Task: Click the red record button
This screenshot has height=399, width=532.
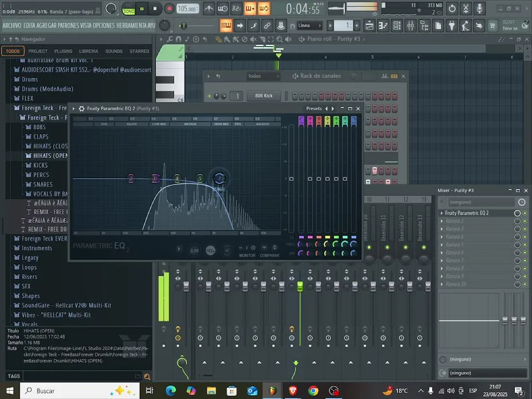Action: (x=170, y=9)
